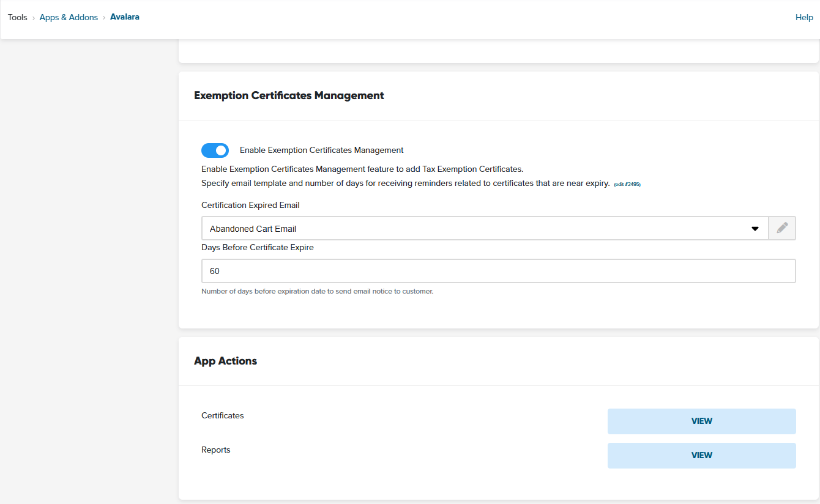Click the Days Before Certificate Expire field
The image size is (820, 504).
point(498,271)
